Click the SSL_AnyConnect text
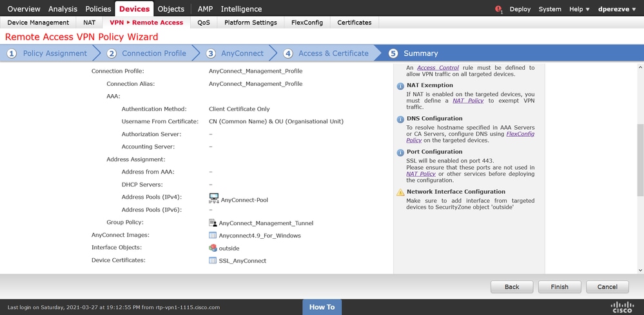 click(x=242, y=261)
